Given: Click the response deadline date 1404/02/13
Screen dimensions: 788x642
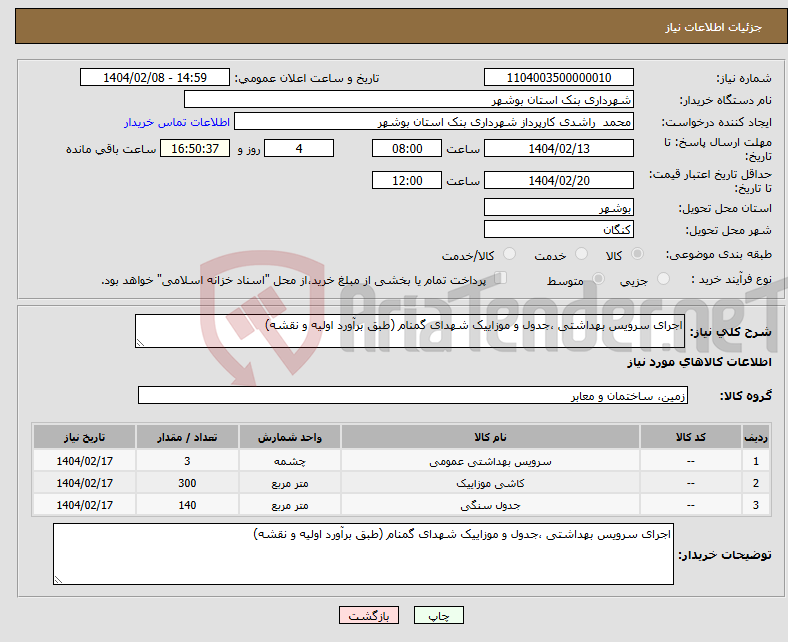Looking at the screenshot, I should coord(559,148).
